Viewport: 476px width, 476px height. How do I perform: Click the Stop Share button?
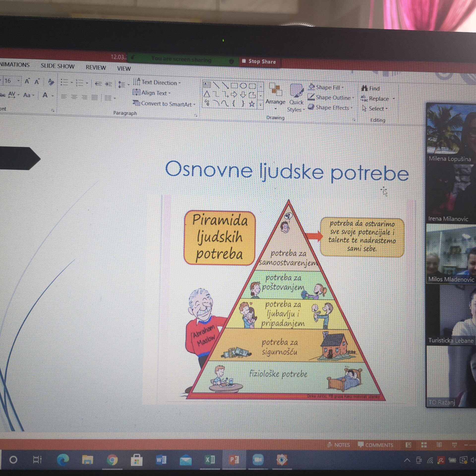click(260, 61)
